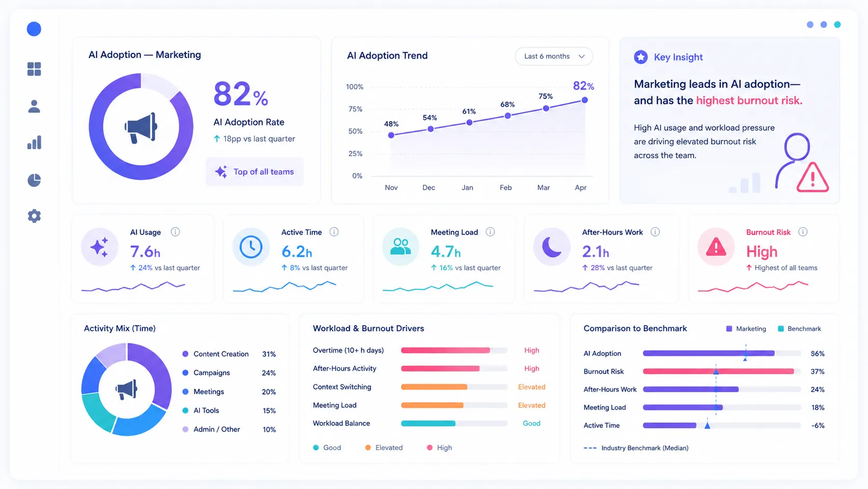Click the Context Switching progress bar
Viewport: 868px width, 489px height.
[454, 387]
